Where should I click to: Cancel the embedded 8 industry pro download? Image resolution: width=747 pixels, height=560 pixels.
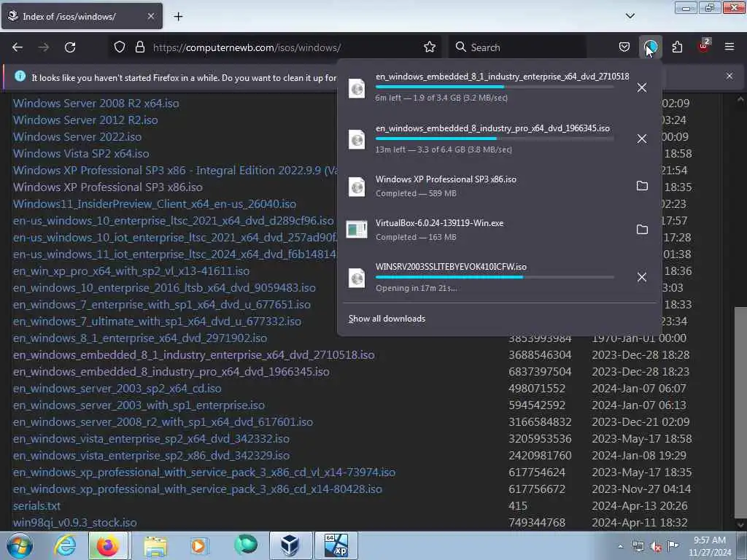pyautogui.click(x=642, y=139)
